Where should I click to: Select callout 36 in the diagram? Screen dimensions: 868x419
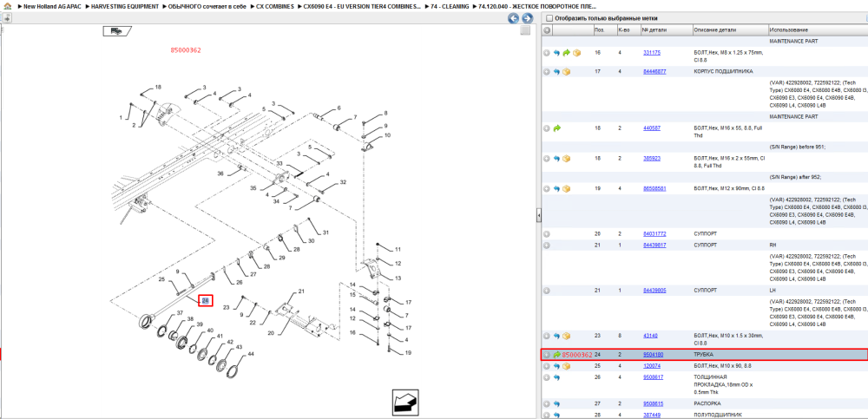coord(220,173)
